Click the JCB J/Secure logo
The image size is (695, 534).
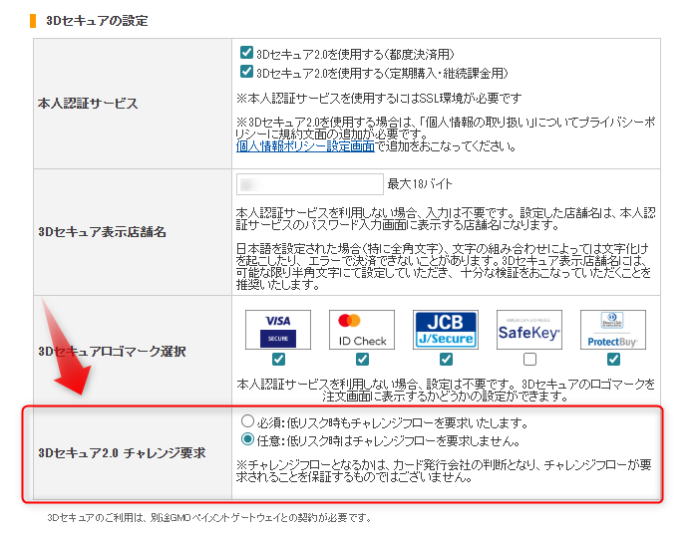coord(445,329)
